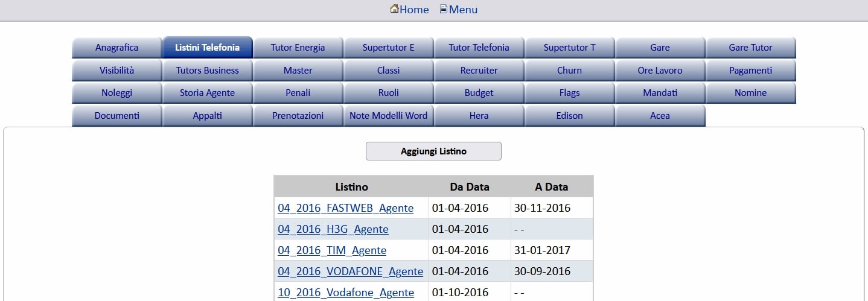Switch to the Anagrafica tab
Screen dimensions: 868x301
tap(116, 48)
